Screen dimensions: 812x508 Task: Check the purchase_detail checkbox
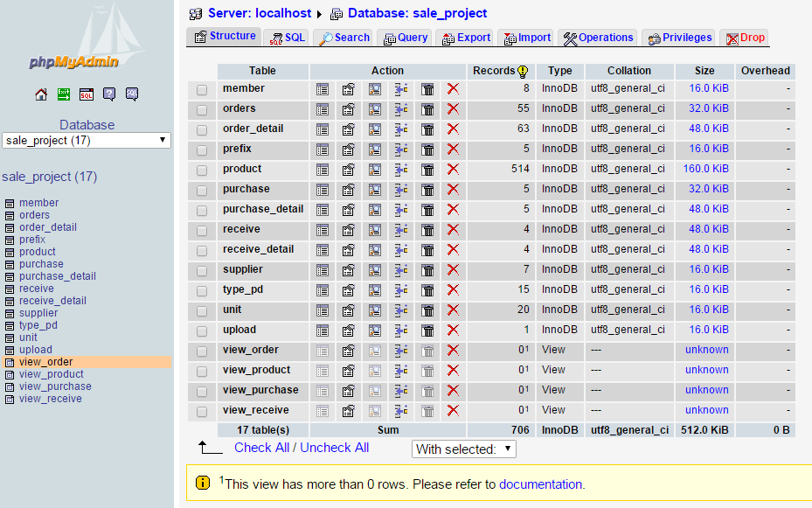pyautogui.click(x=202, y=211)
